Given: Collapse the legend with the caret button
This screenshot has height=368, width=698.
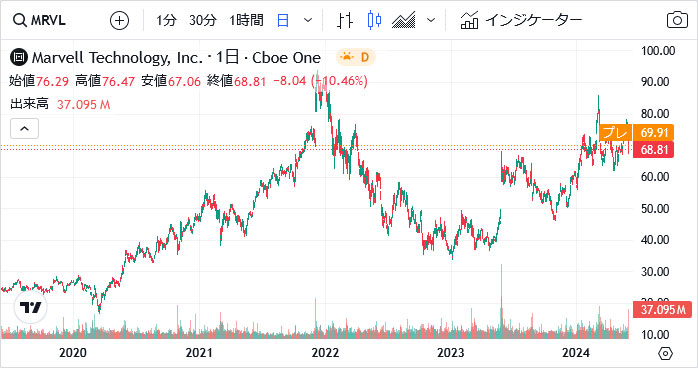Looking at the screenshot, I should (x=24, y=129).
